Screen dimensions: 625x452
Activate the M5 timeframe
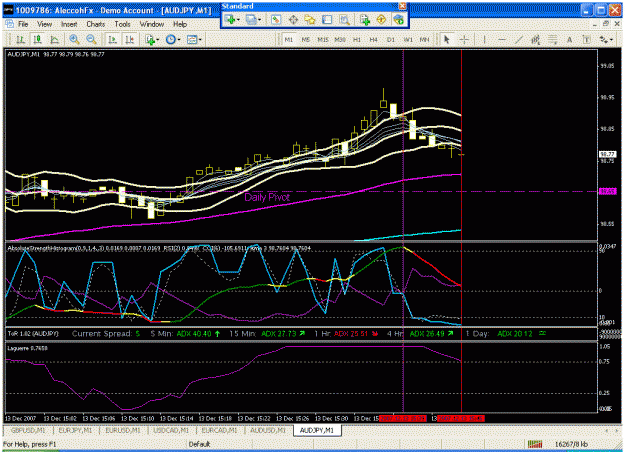306,39
